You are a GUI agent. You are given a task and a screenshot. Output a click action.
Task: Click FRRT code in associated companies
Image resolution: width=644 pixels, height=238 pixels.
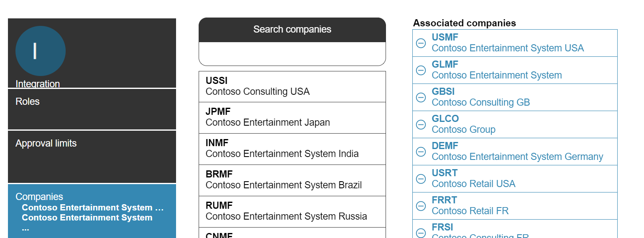pos(445,200)
